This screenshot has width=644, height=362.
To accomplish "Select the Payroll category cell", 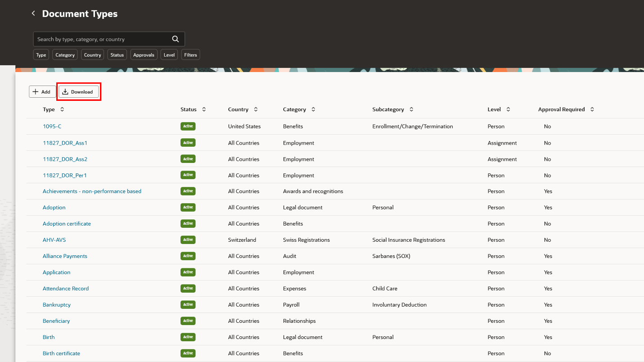I will [291, 305].
